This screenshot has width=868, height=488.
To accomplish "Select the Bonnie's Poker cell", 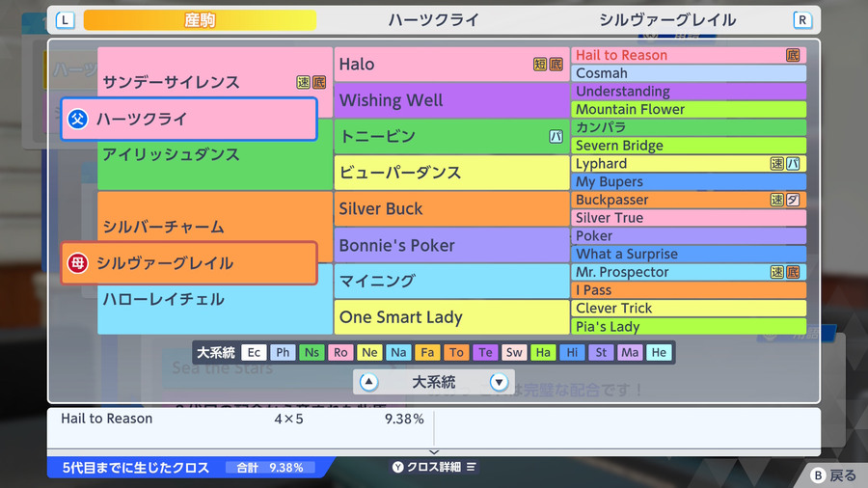I will pyautogui.click(x=451, y=245).
